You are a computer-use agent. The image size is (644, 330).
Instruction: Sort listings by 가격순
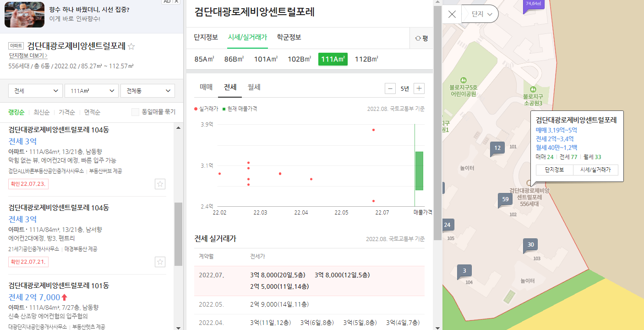point(67,112)
